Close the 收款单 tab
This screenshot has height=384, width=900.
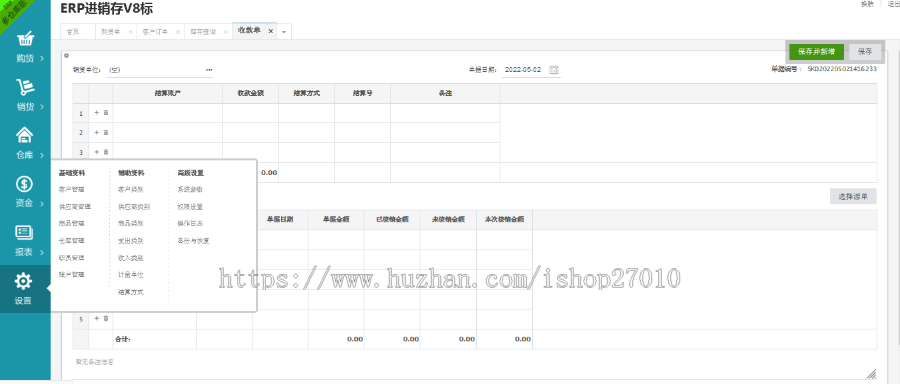[270, 31]
